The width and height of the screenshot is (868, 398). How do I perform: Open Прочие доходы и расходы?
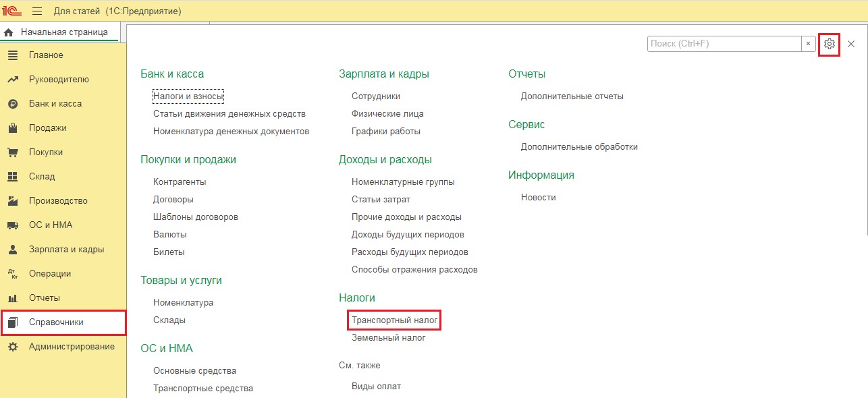(x=406, y=217)
